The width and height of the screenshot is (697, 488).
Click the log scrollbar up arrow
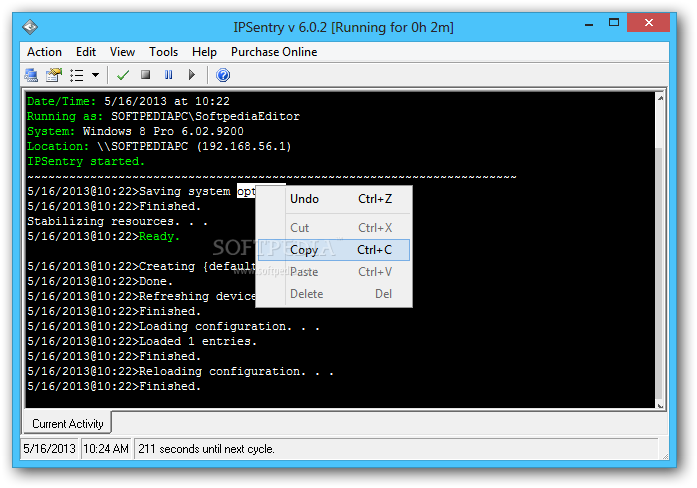(660, 98)
